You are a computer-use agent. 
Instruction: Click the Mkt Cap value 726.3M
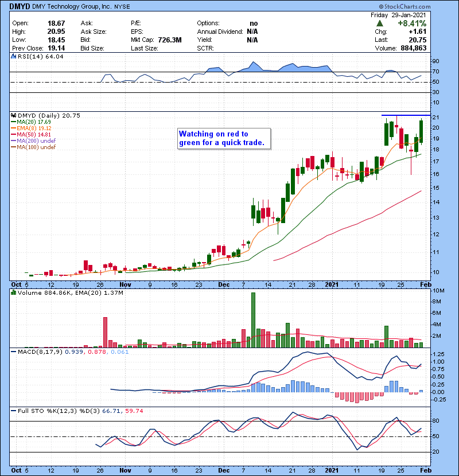pos(170,40)
